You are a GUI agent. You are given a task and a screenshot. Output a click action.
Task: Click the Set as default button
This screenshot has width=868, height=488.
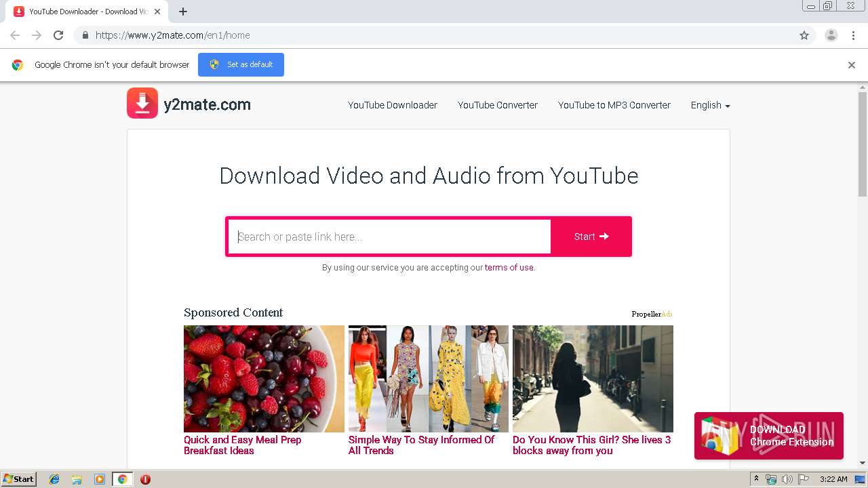pyautogui.click(x=241, y=64)
